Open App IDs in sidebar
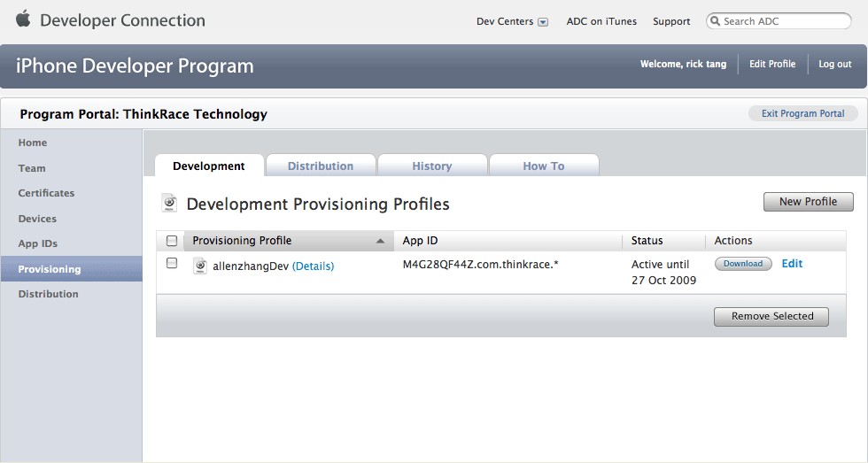 coord(37,243)
